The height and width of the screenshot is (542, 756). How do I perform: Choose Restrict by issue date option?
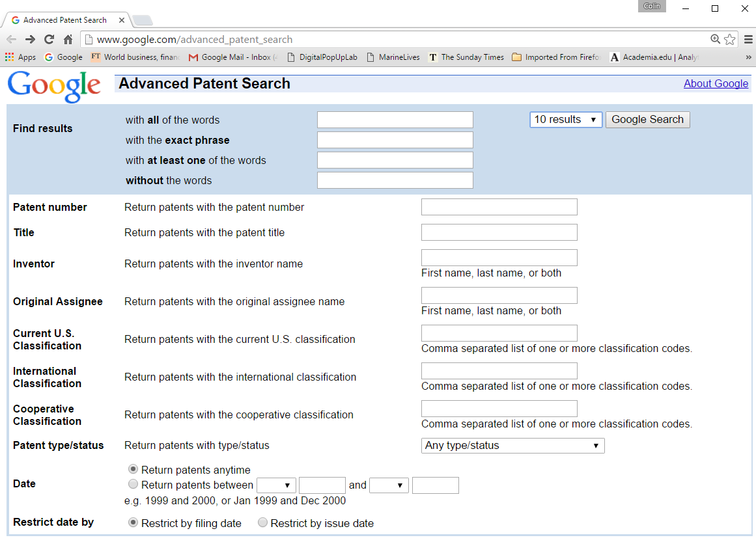pyautogui.click(x=262, y=522)
